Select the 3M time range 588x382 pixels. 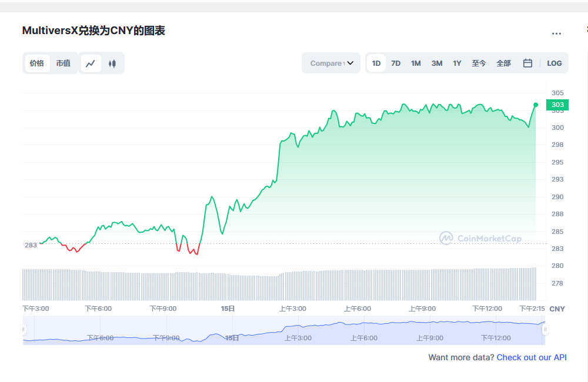436,63
